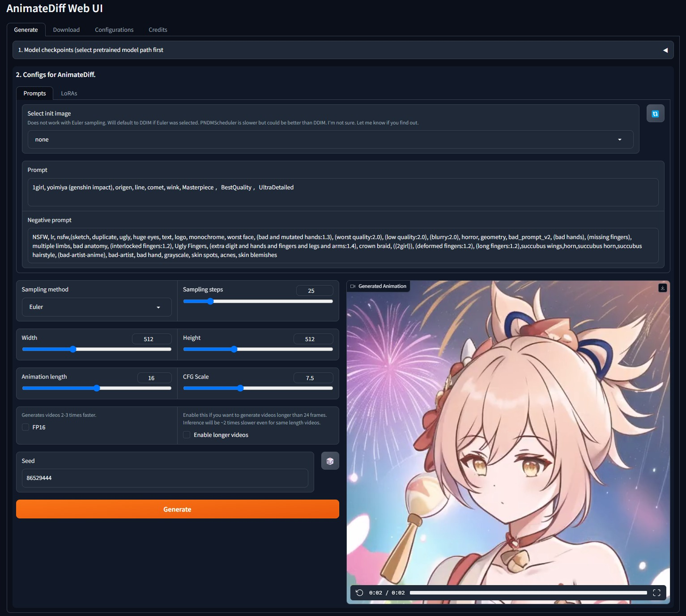Focus the Negative prompt text box
This screenshot has width=686, height=616.
pos(343,246)
